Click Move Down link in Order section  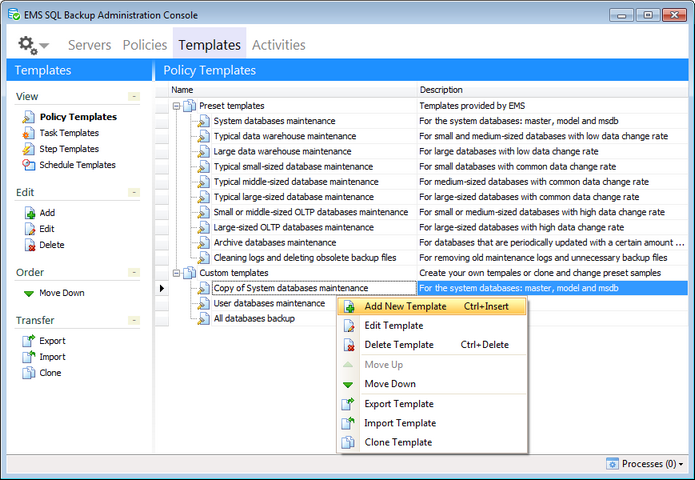coord(62,293)
